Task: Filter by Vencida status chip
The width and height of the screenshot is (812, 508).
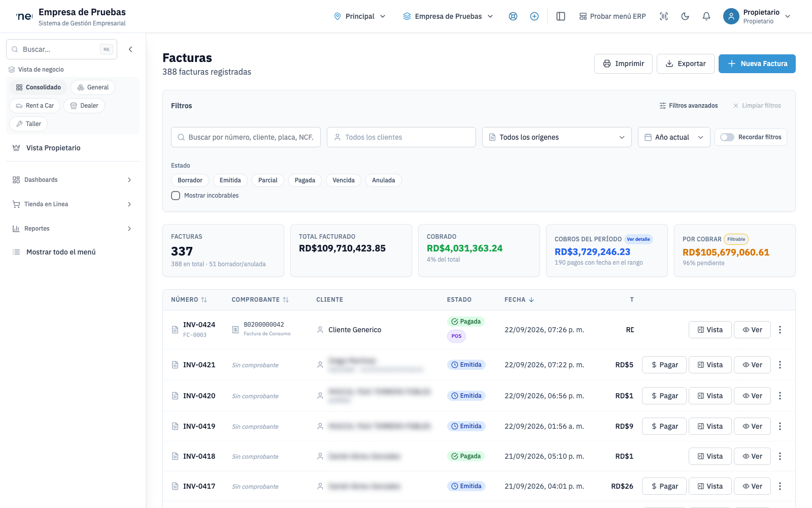Action: pyautogui.click(x=344, y=180)
